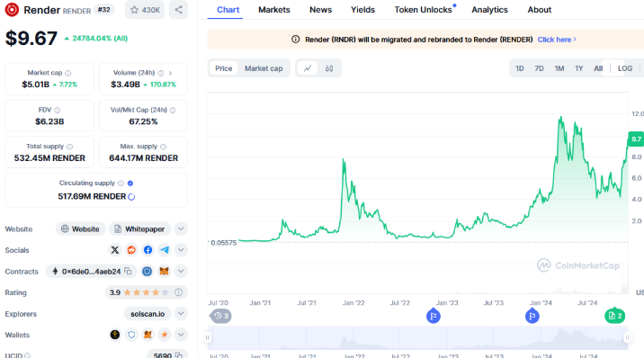Switch chart to candlestick view
644x358 pixels.
click(x=329, y=68)
